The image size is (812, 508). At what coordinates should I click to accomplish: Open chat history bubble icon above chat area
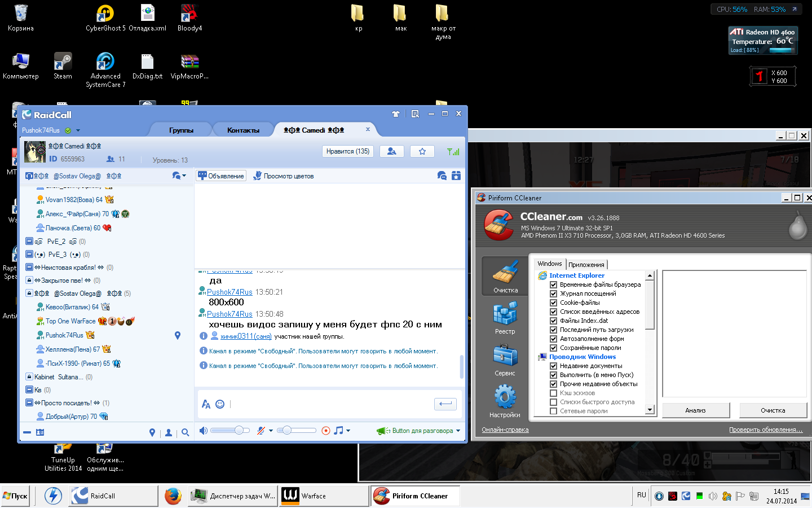click(x=442, y=176)
